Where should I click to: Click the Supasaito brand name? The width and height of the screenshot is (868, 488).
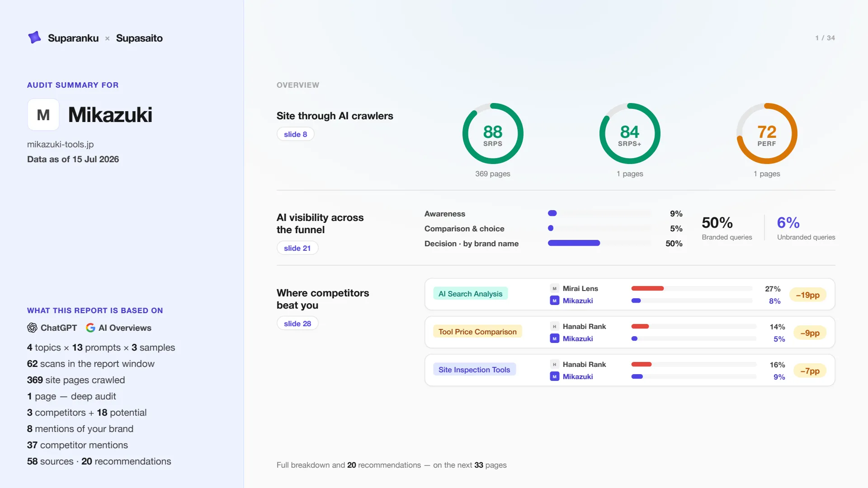(x=139, y=38)
